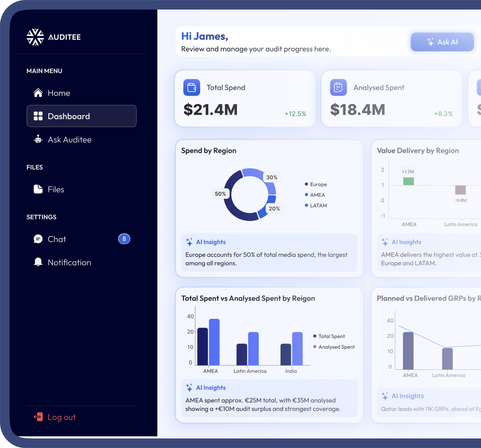
Task: Click the Auditee snowflake logo
Action: [x=35, y=37]
